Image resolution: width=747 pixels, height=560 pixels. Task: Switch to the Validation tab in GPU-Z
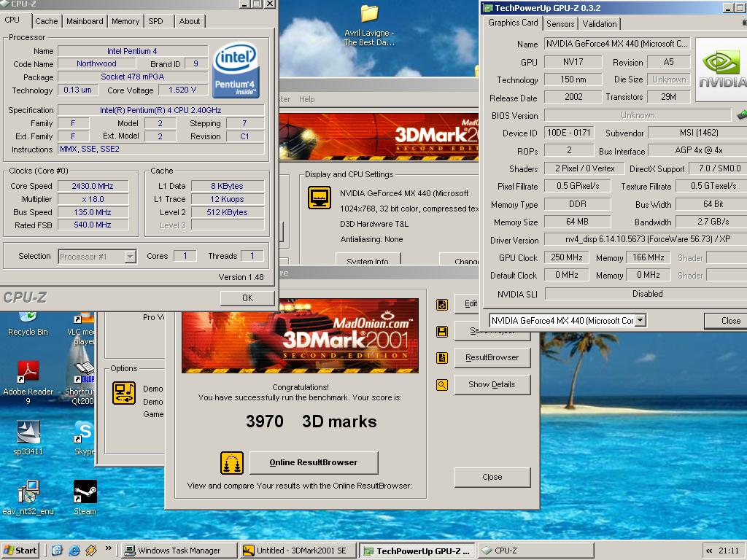600,24
